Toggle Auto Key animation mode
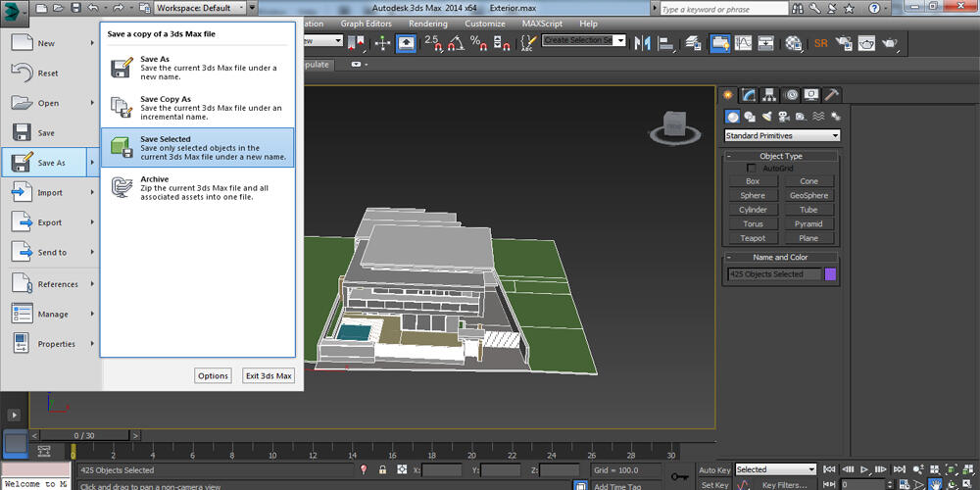The height and width of the screenshot is (490, 980). (x=713, y=470)
